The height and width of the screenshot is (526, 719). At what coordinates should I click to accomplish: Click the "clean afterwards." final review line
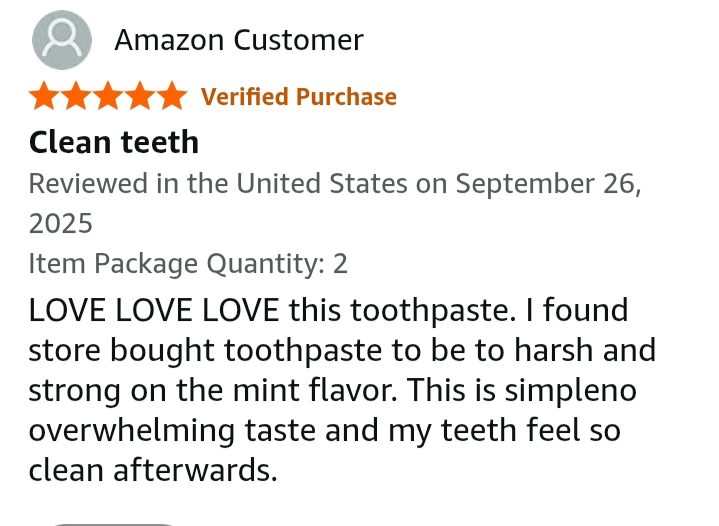tap(153, 470)
